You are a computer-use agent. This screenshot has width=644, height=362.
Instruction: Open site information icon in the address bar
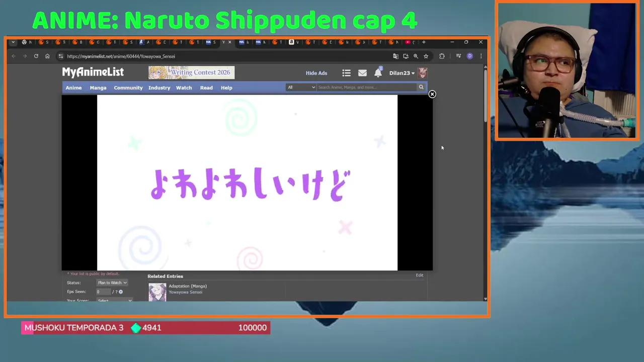point(61,56)
